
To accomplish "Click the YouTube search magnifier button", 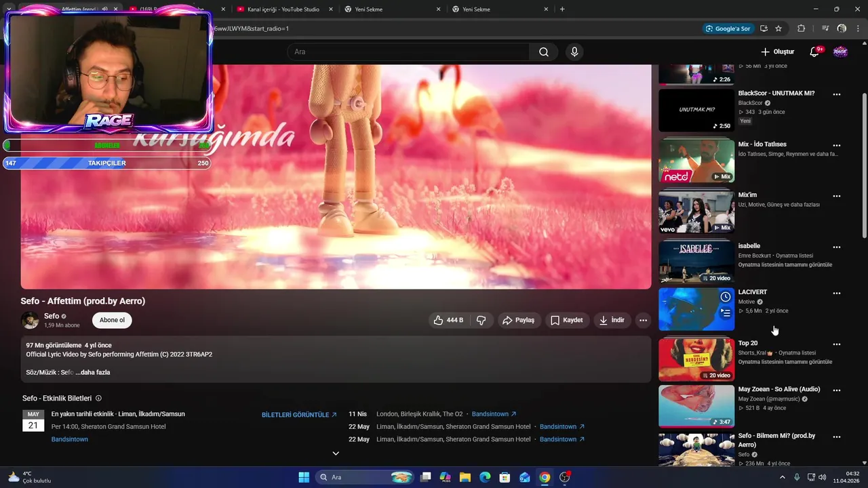I will [544, 52].
